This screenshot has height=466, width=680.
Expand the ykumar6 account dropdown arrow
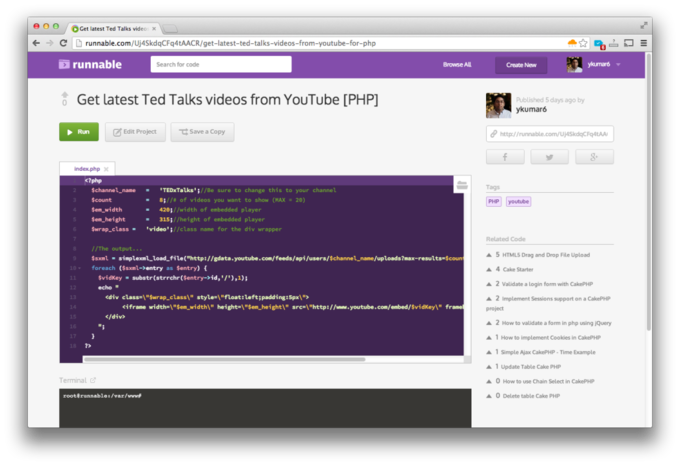pyautogui.click(x=618, y=65)
